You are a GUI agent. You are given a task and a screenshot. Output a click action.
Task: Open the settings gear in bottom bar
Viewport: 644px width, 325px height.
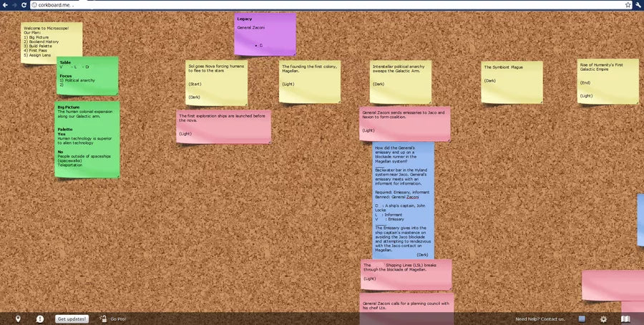pos(603,319)
